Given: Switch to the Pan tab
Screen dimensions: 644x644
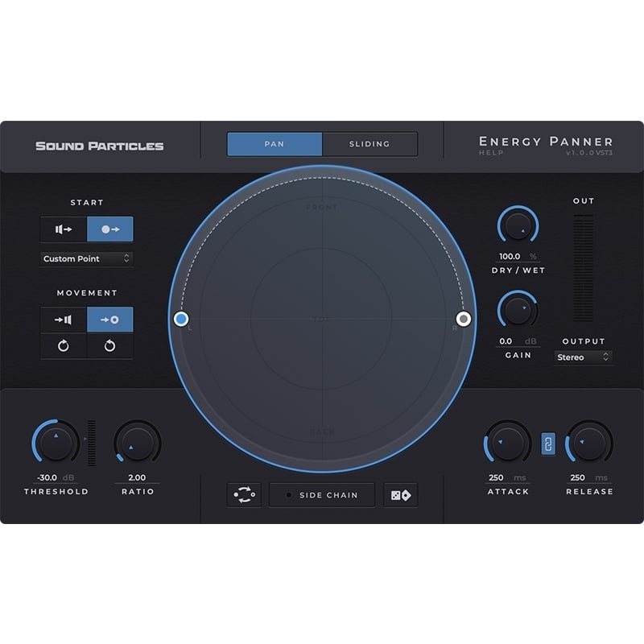Looking at the screenshot, I should pyautogui.click(x=275, y=144).
